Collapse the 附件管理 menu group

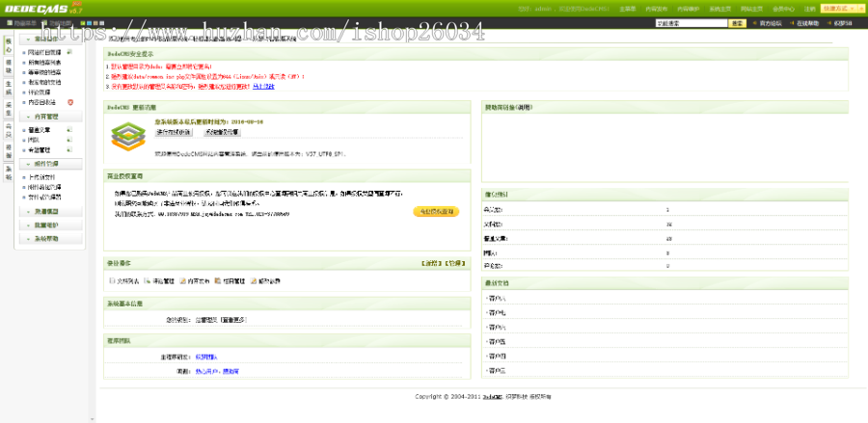pyautogui.click(x=51, y=164)
